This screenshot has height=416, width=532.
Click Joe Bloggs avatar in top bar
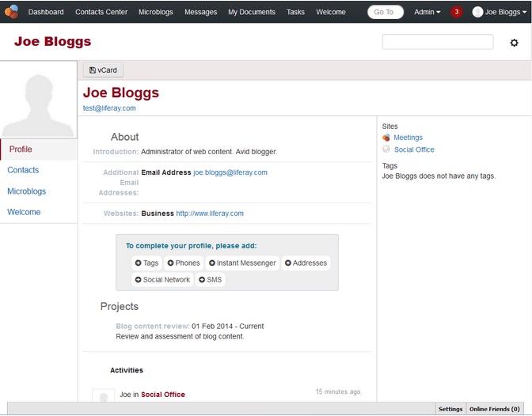pyautogui.click(x=477, y=12)
